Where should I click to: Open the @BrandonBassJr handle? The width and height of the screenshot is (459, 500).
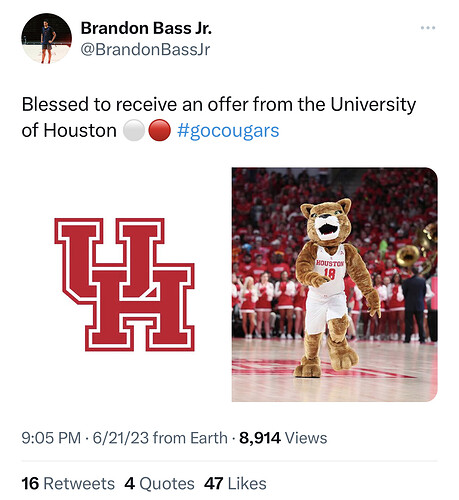145,50
